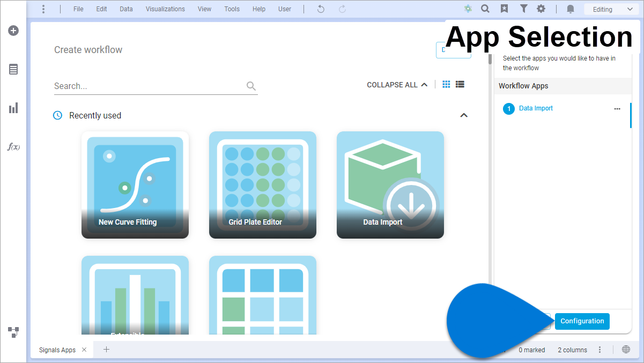Click the plus add icon in sidebar

click(x=13, y=31)
